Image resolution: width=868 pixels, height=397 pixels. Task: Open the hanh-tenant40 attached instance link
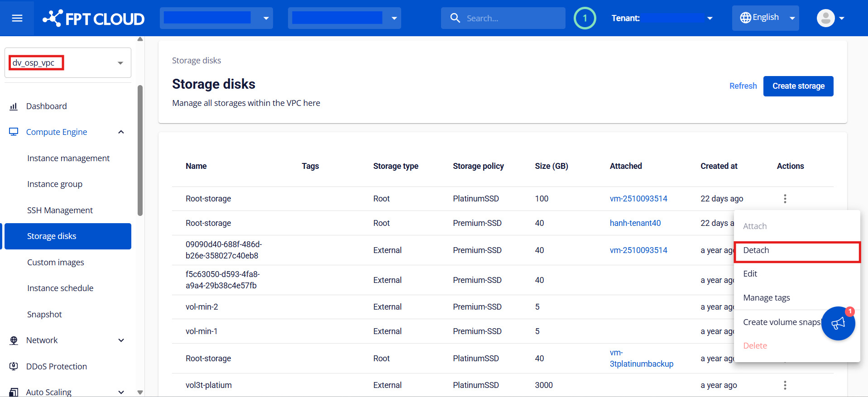point(635,223)
